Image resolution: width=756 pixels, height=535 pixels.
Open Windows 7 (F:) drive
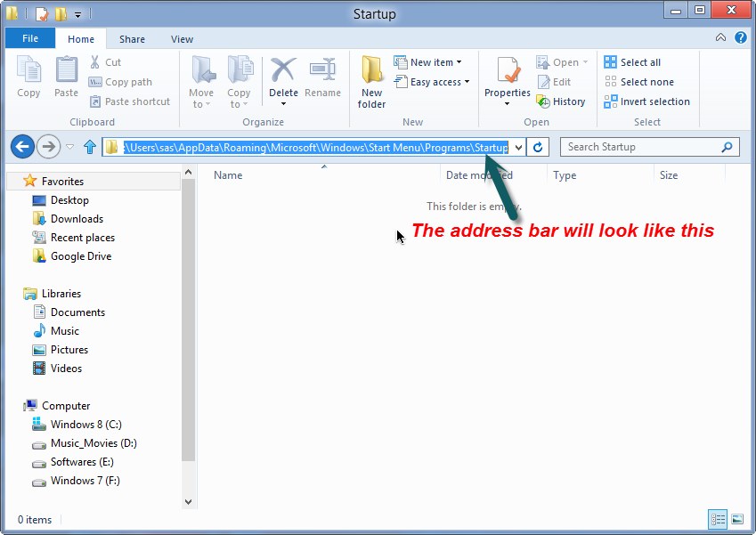point(85,481)
